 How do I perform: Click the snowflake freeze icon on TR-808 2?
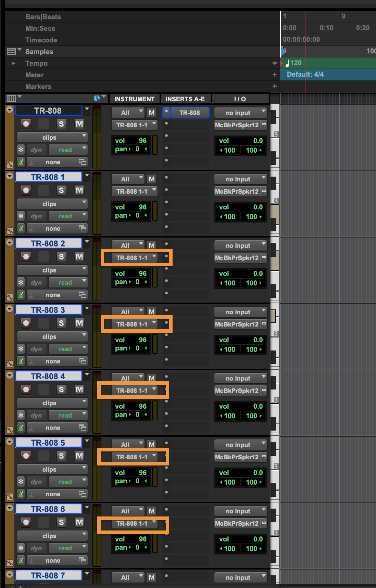[x=21, y=282]
